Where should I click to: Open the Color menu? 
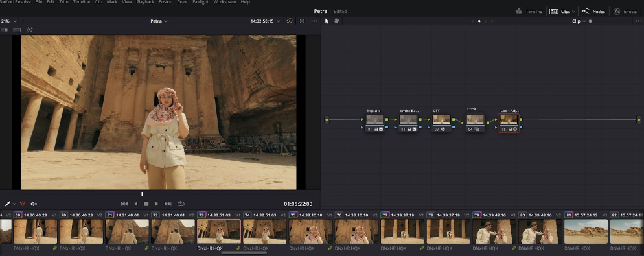182,2
